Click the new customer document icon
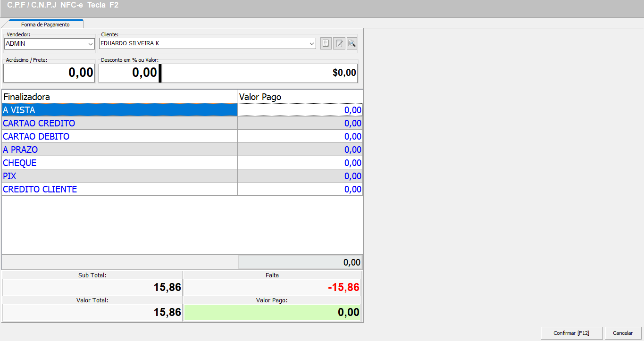This screenshot has width=644, height=341. tap(326, 44)
